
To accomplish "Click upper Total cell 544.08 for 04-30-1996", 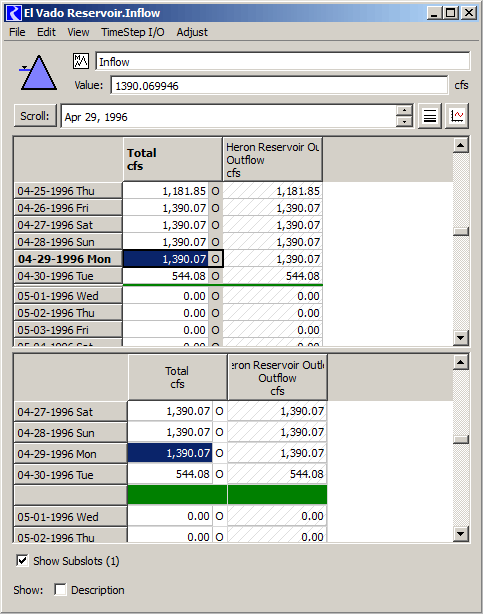I will point(166,276).
